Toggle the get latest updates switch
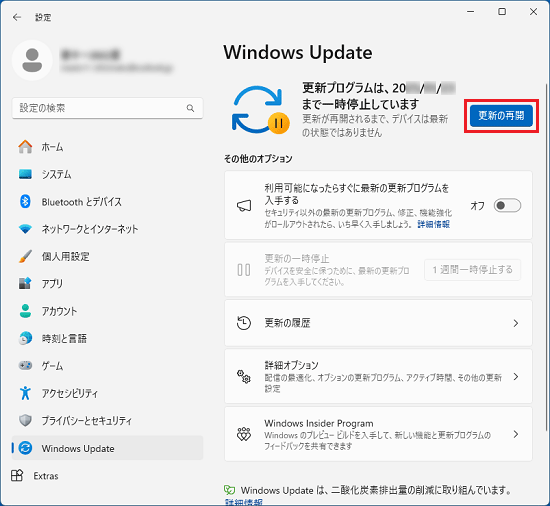550x506 pixels. (x=507, y=205)
